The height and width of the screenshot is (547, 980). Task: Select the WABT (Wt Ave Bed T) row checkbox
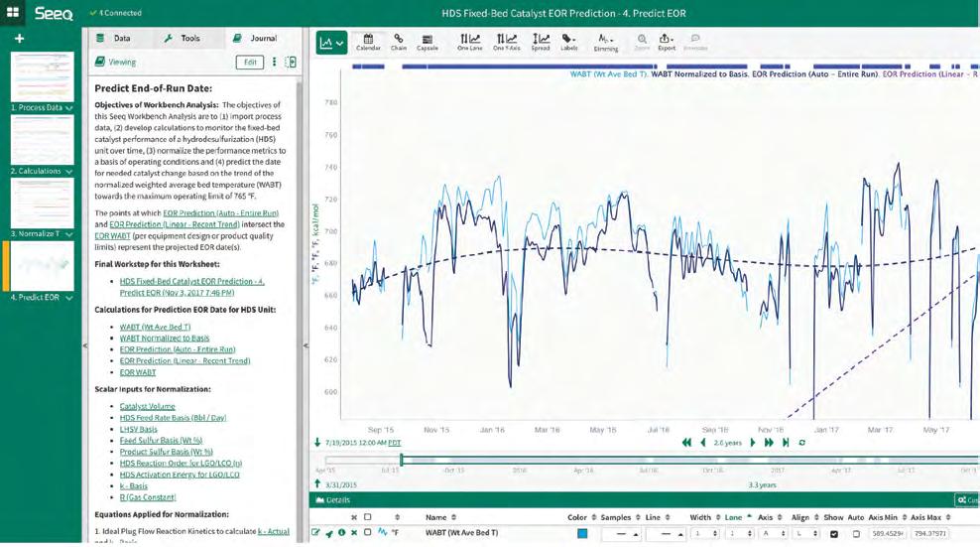(x=367, y=532)
